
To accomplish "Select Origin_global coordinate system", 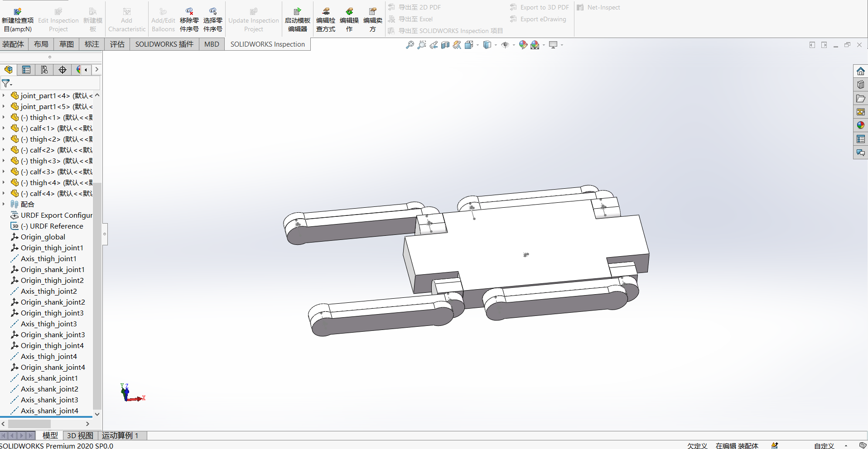I will tap(38, 237).
